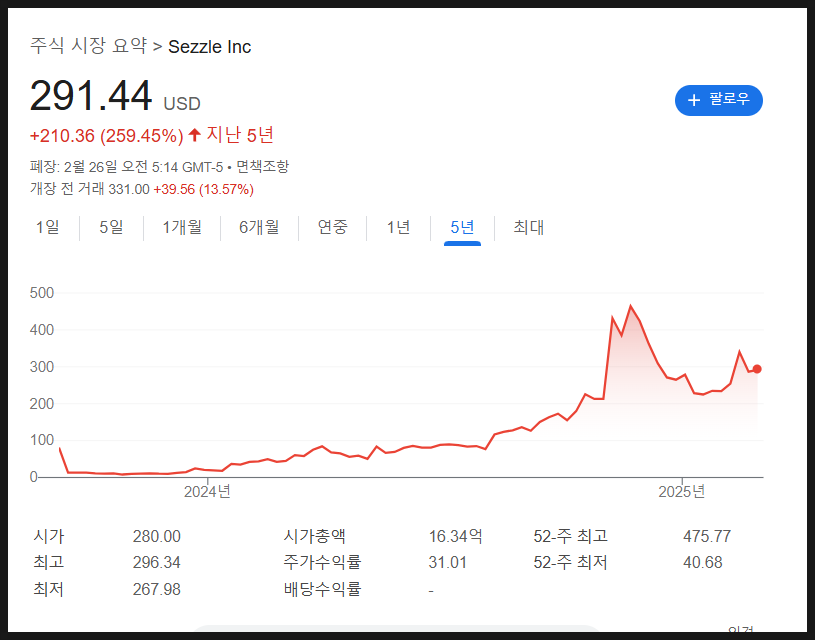Select the active 5년 tab
This screenshot has width=815, height=640.
[x=462, y=227]
